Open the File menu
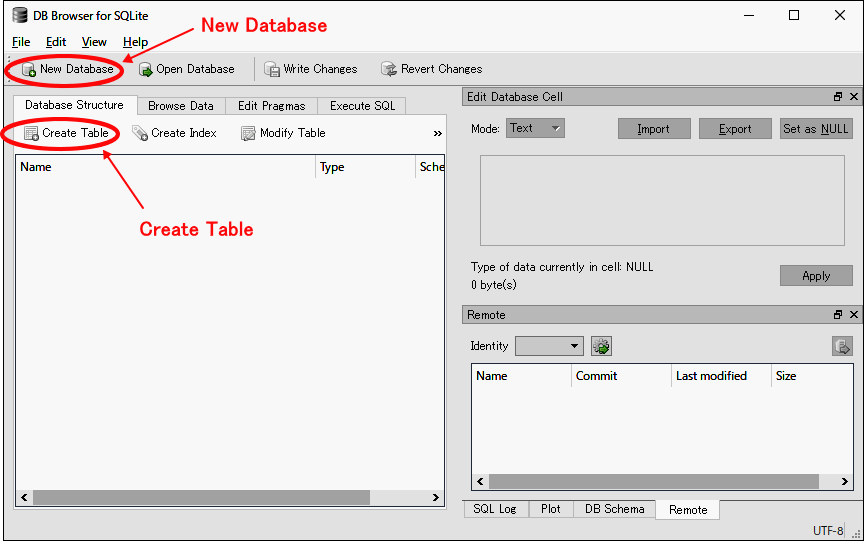Screen dimensions: 864x541 click(x=21, y=42)
